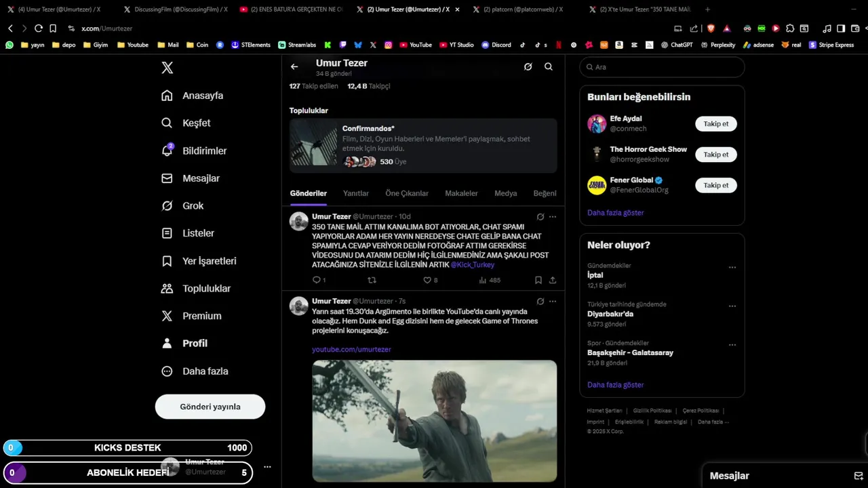Open options for Başakşehir - Galatasaray trend
The width and height of the screenshot is (868, 488).
coord(732,344)
